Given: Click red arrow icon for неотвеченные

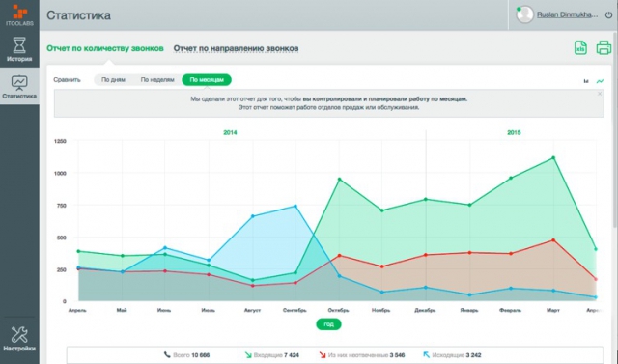Looking at the screenshot, I should pyautogui.click(x=323, y=355).
